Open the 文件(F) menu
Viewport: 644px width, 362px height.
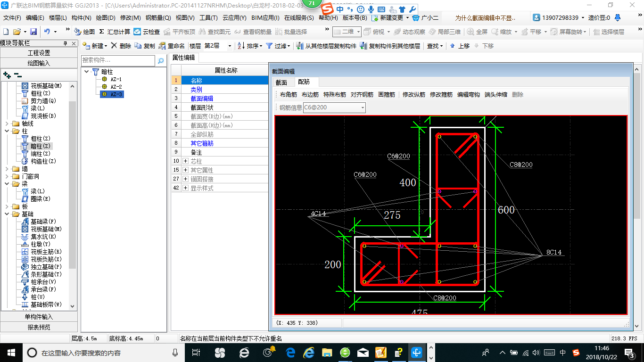12,18
